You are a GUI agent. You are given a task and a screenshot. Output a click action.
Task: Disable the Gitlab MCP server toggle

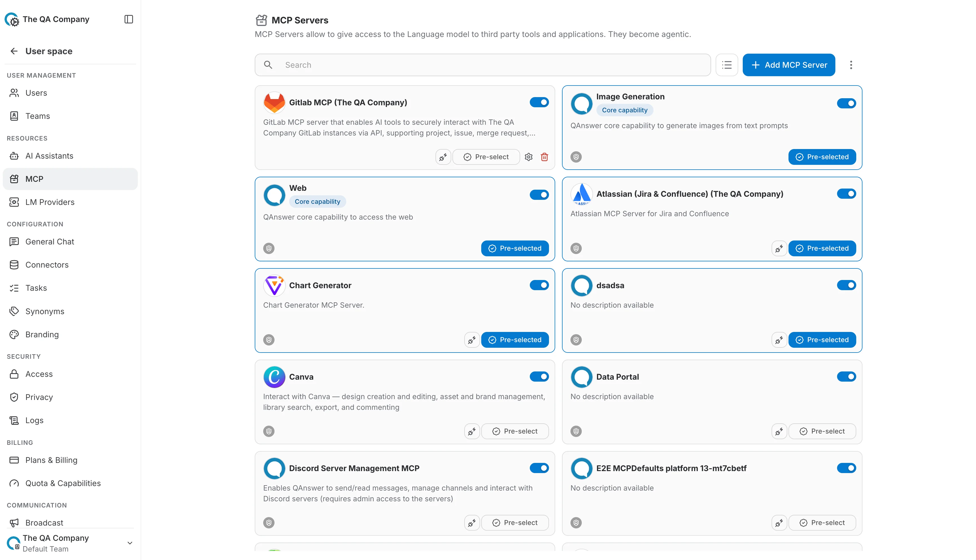pyautogui.click(x=539, y=102)
